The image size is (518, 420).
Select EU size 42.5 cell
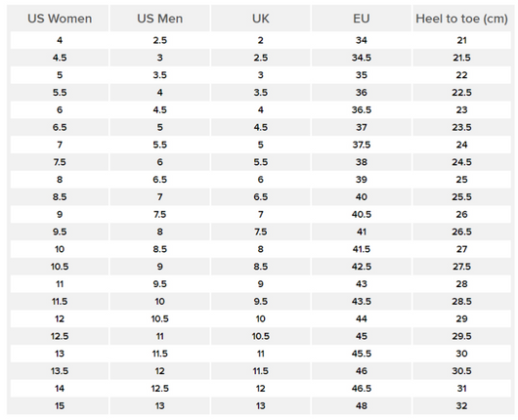point(361,267)
